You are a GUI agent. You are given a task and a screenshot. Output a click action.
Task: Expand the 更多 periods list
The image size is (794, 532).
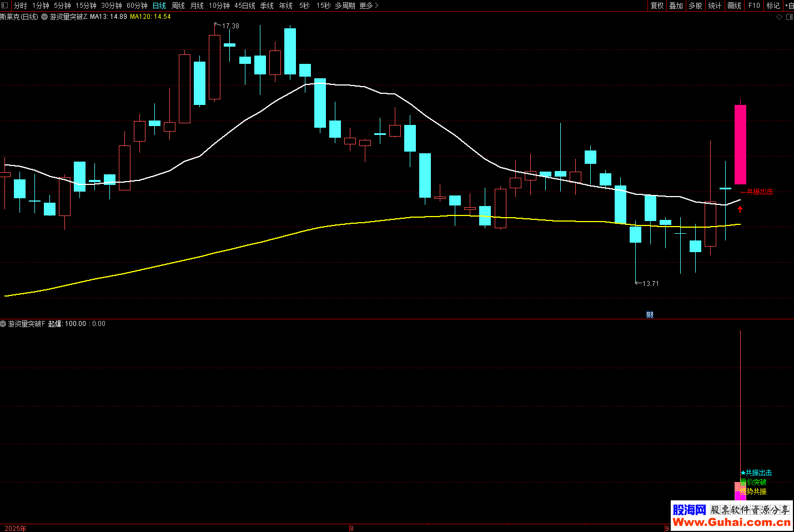coord(369,6)
